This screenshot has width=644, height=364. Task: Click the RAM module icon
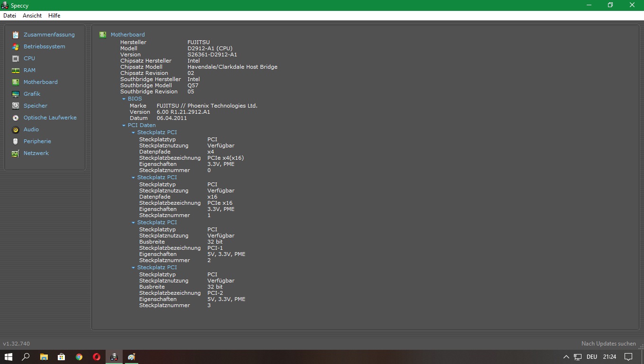click(16, 70)
